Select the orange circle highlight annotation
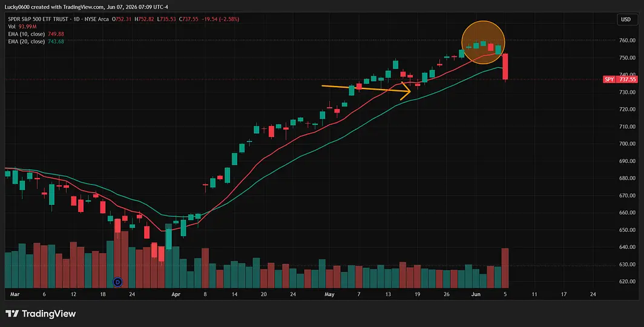Screen dimensions: 644x327 click(x=483, y=42)
